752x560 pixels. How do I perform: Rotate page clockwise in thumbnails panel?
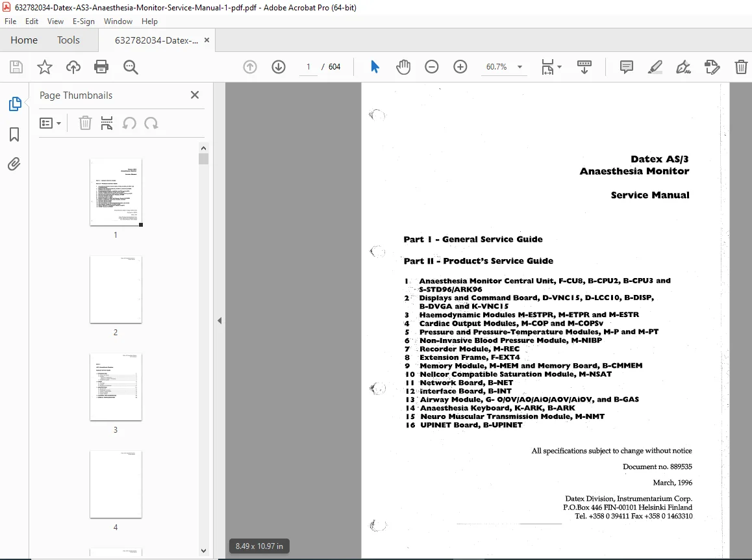click(151, 123)
